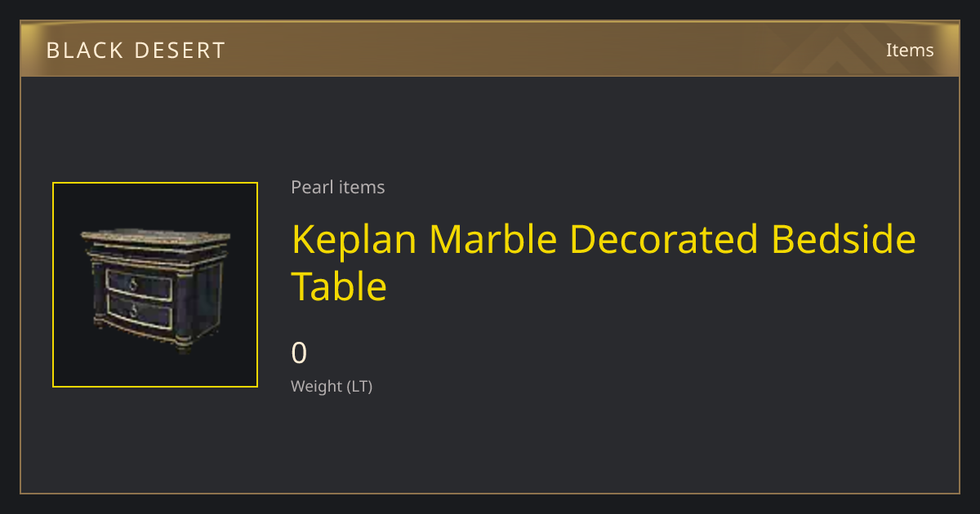The width and height of the screenshot is (980, 514).
Task: Click the word Marble in item name
Action: [x=493, y=239]
